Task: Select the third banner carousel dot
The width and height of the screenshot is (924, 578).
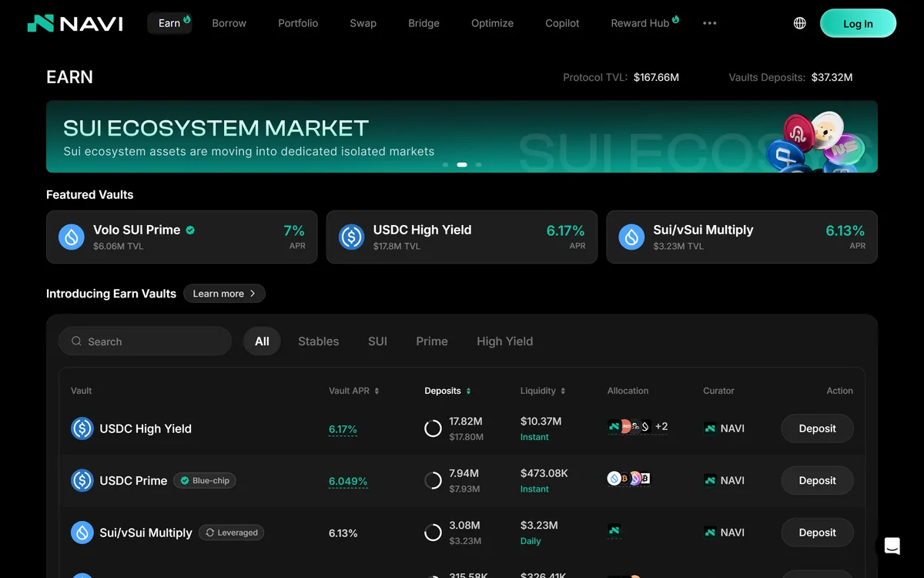Action: tap(479, 165)
